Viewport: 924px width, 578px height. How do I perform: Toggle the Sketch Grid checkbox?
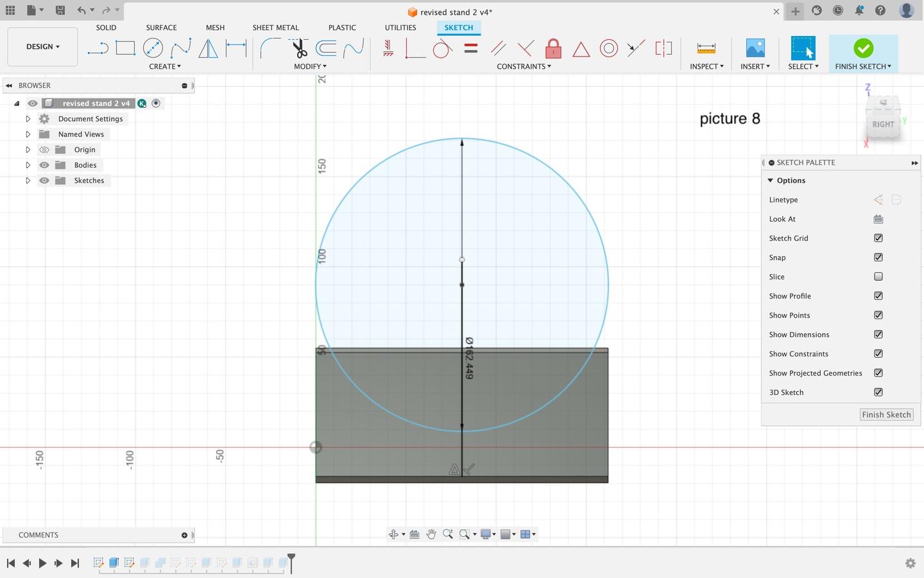[878, 238]
